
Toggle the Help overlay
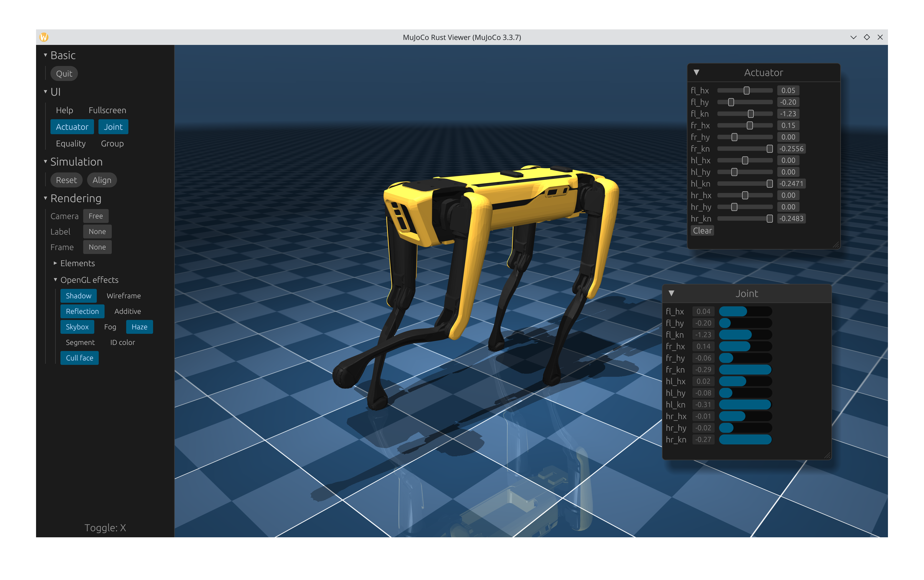pyautogui.click(x=64, y=110)
